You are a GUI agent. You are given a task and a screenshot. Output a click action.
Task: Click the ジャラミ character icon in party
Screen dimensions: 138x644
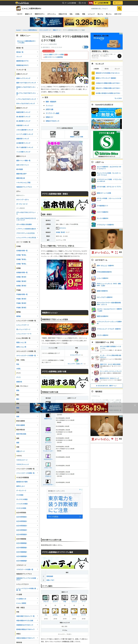tap(83, 611)
